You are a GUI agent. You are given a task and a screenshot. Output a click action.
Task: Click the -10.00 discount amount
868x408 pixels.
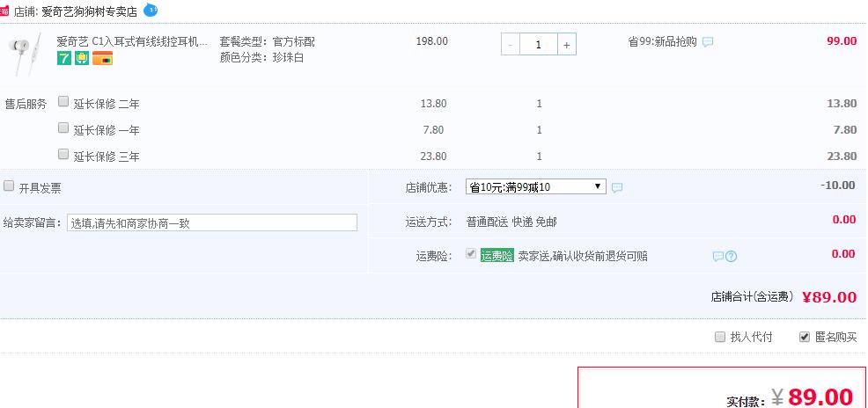coord(838,186)
